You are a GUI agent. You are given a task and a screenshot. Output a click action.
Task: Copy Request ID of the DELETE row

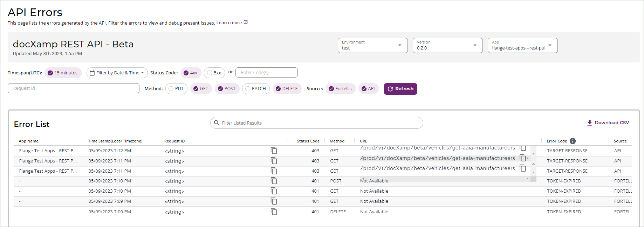[x=274, y=212]
